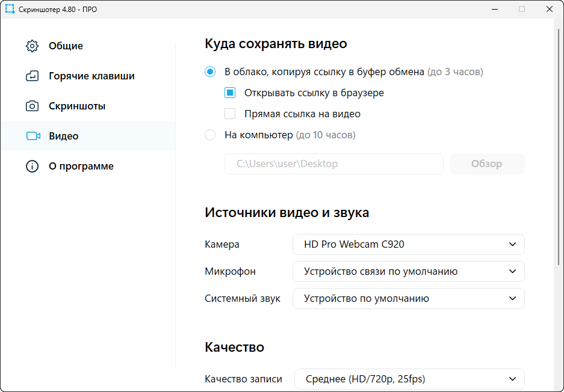Screen dimensions: 564x392
Task: Click the '(до 3 часов)' hint text
Action: coord(455,72)
